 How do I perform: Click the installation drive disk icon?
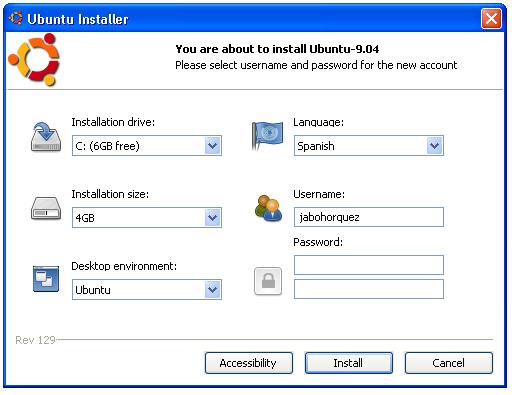tap(46, 137)
